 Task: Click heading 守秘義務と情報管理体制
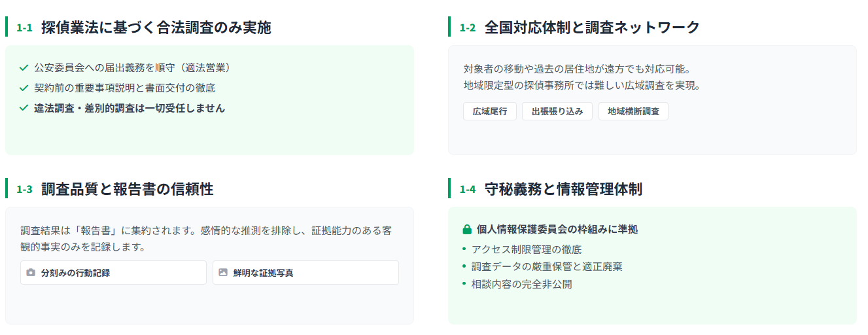[x=563, y=189]
